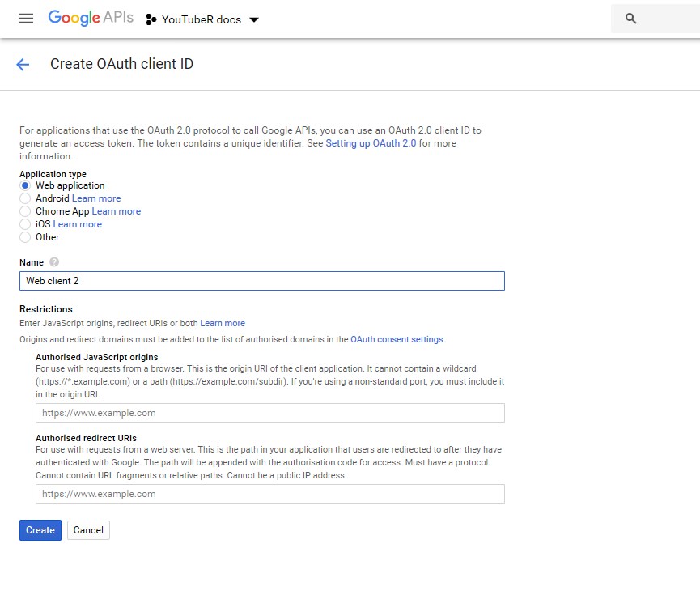Image resolution: width=700 pixels, height=595 pixels.
Task: Select the Web application radio button
Action: (x=25, y=185)
